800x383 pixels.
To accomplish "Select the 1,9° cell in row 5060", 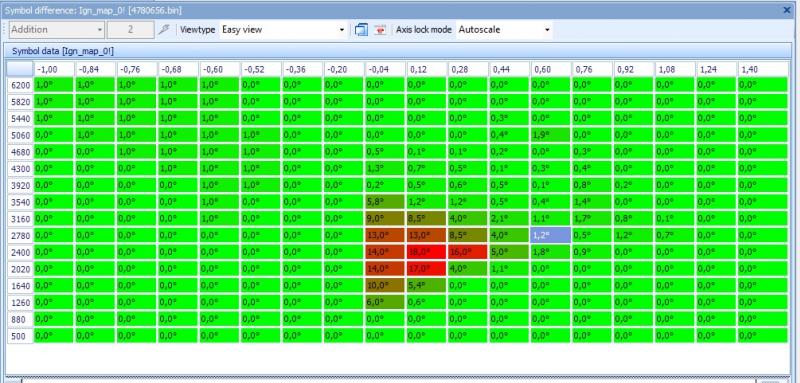I will click(x=551, y=135).
